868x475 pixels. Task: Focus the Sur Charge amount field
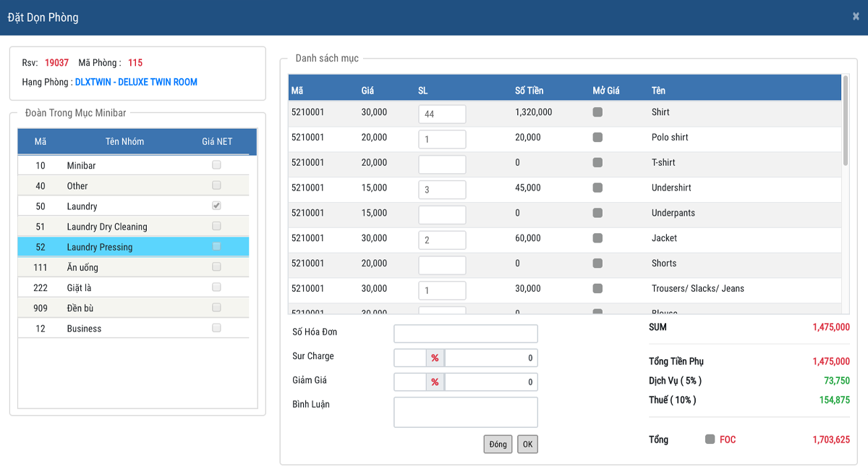pyautogui.click(x=491, y=358)
